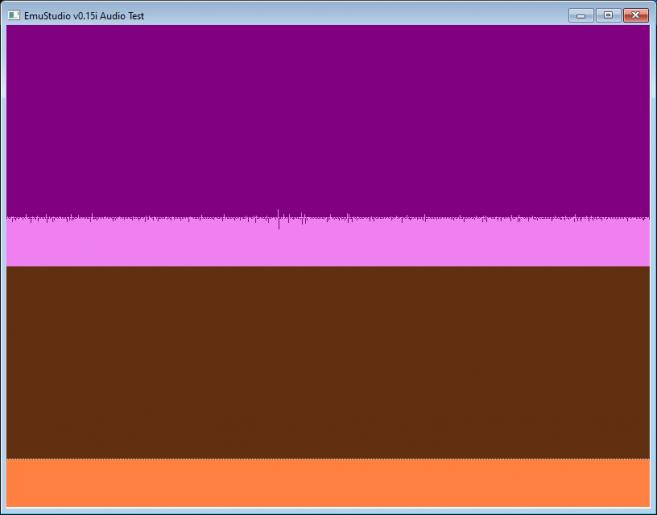Click the jagged waveform edge at far left

(x=12, y=217)
